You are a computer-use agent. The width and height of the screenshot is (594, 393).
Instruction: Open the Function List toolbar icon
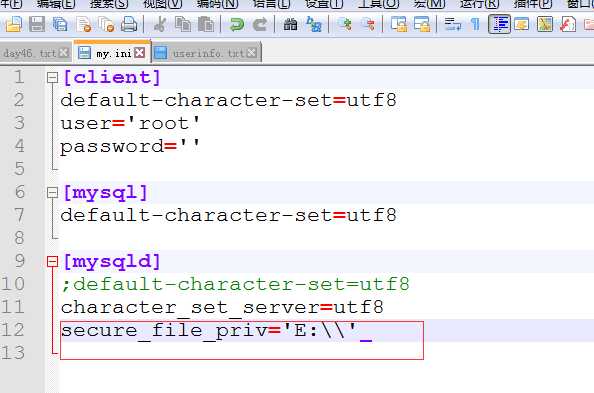(x=568, y=24)
